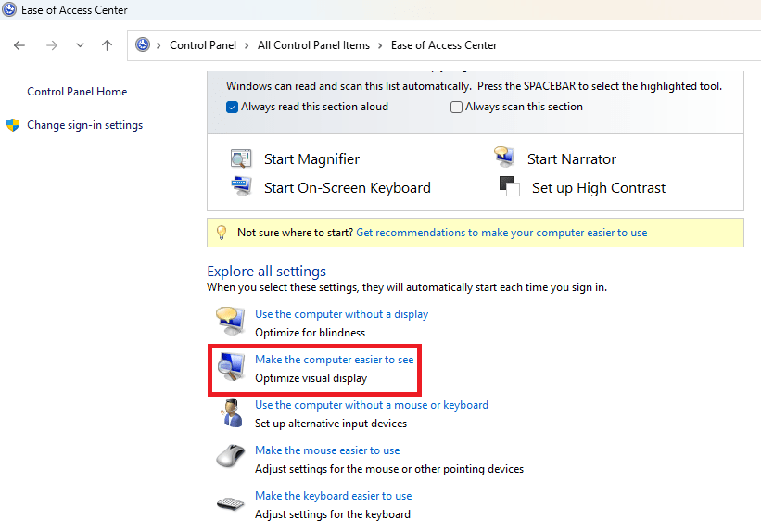Click the keyboard icon beside 'Make the keyboard easier'
Screen dimensions: 761x532
tap(231, 504)
